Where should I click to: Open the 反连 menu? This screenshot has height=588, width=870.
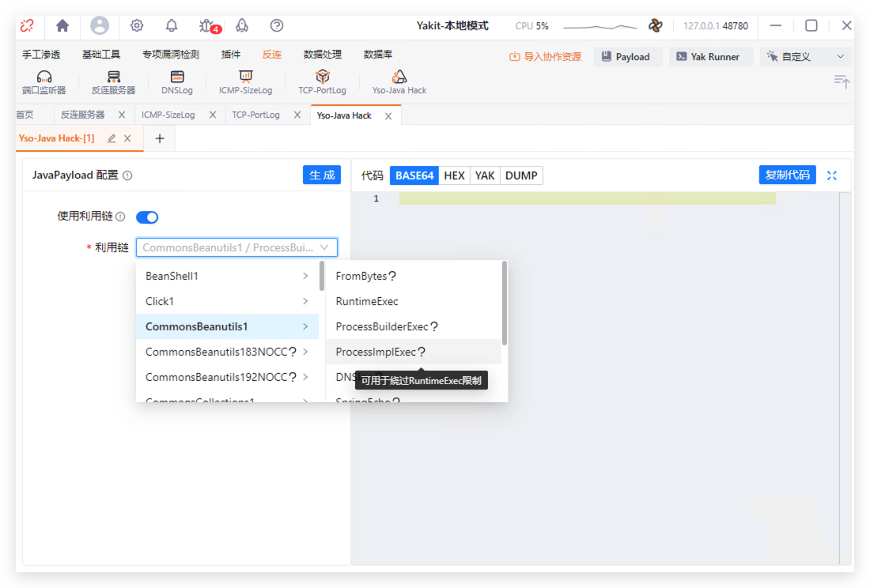tap(272, 55)
